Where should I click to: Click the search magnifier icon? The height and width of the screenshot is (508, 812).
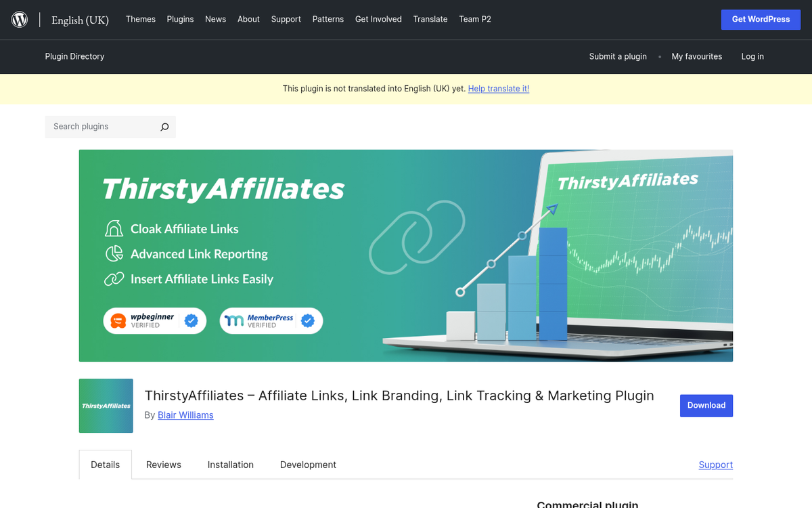(164, 127)
